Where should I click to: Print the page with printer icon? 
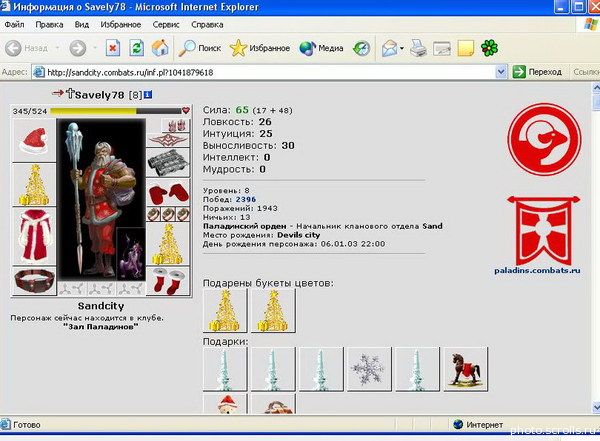[x=418, y=48]
